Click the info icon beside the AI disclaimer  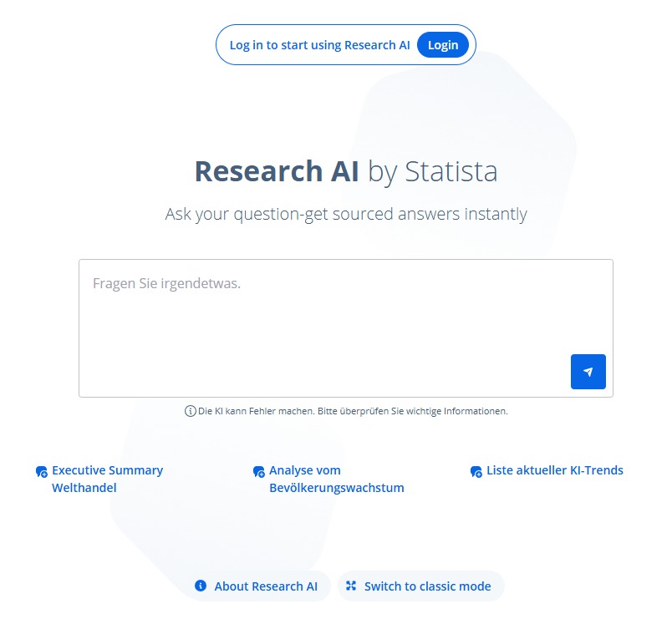coord(190,411)
